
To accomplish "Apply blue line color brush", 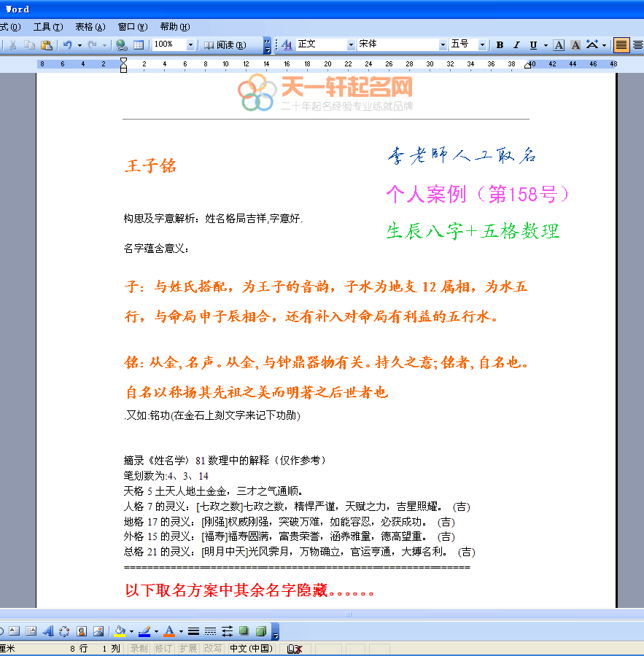I will [144, 631].
